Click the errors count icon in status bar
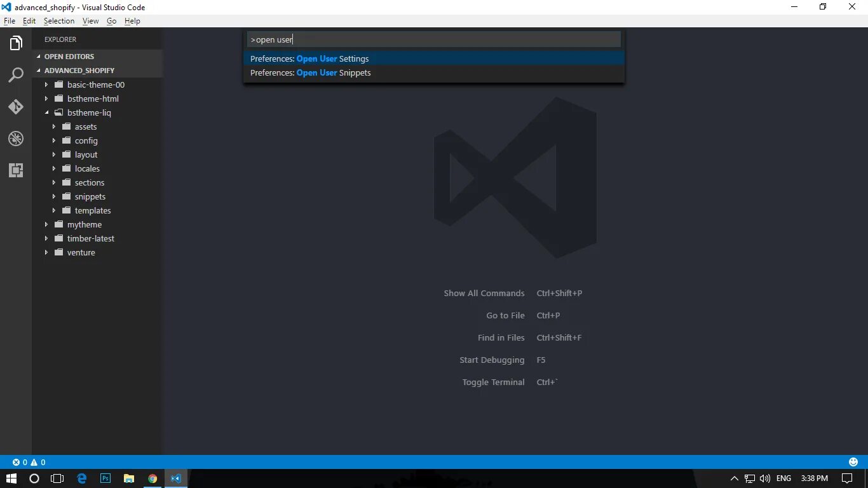 (17, 463)
